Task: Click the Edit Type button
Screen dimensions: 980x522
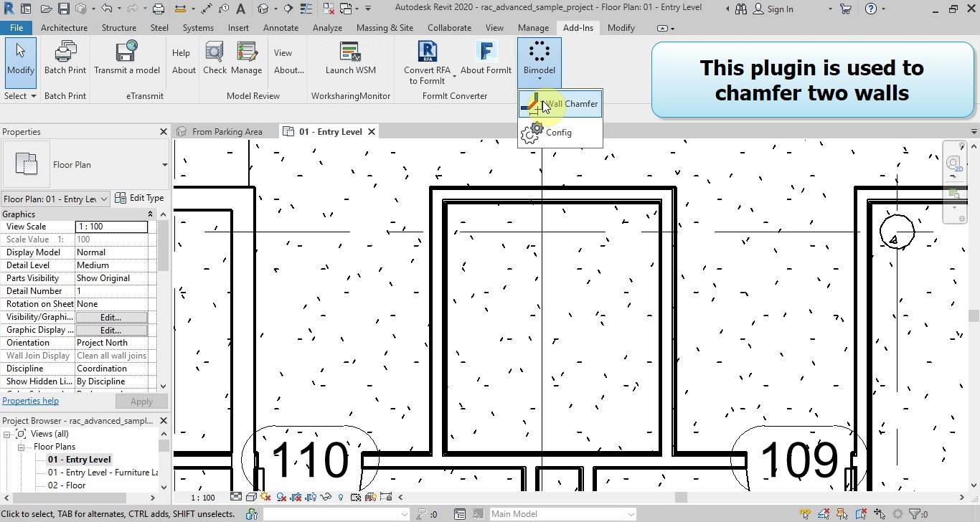Action: click(140, 198)
